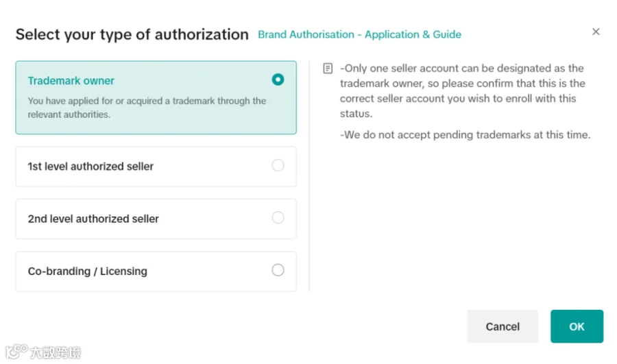The height and width of the screenshot is (364, 617).
Task: Open Brand Authorisation Application & Guide link
Action: (359, 35)
